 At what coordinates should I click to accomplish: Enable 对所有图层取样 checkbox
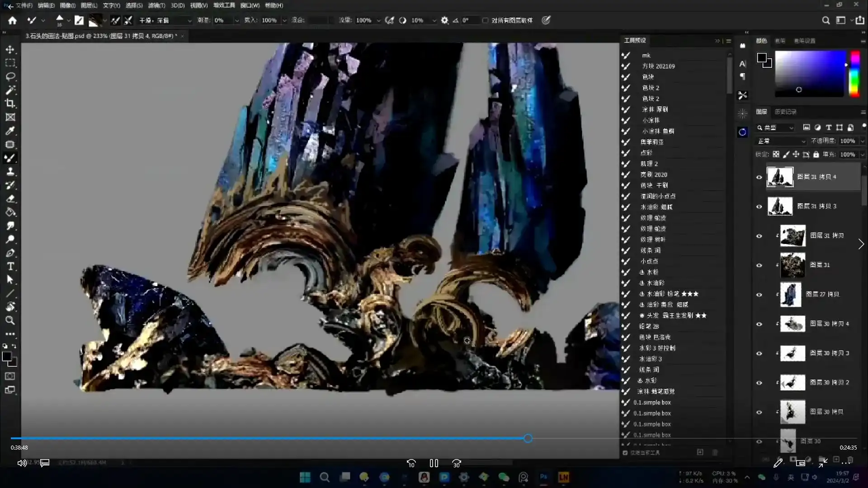coord(485,20)
